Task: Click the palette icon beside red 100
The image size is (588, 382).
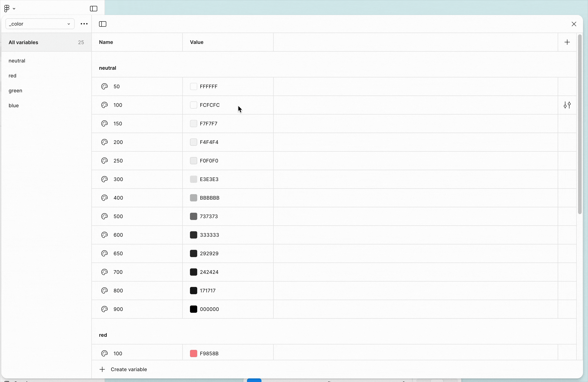Action: 104,354
